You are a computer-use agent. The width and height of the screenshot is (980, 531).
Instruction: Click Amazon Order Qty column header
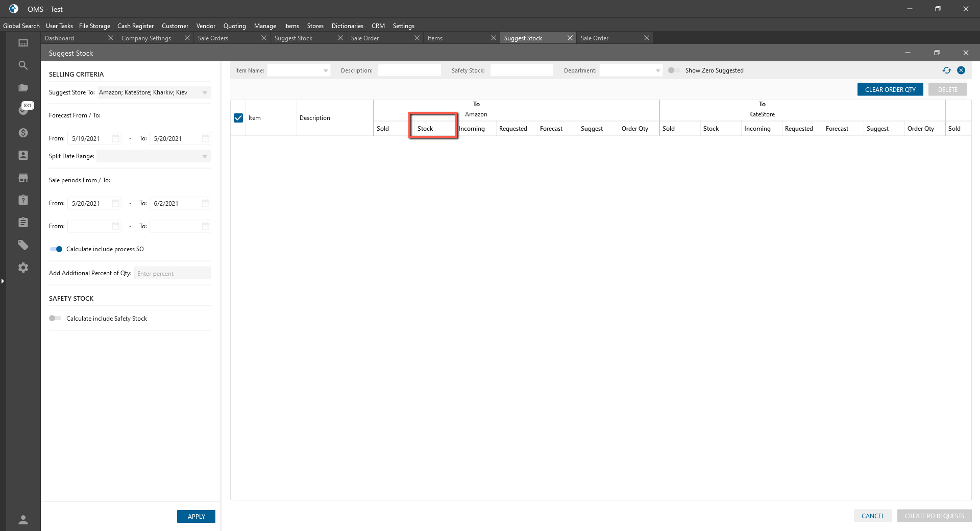pyautogui.click(x=639, y=129)
